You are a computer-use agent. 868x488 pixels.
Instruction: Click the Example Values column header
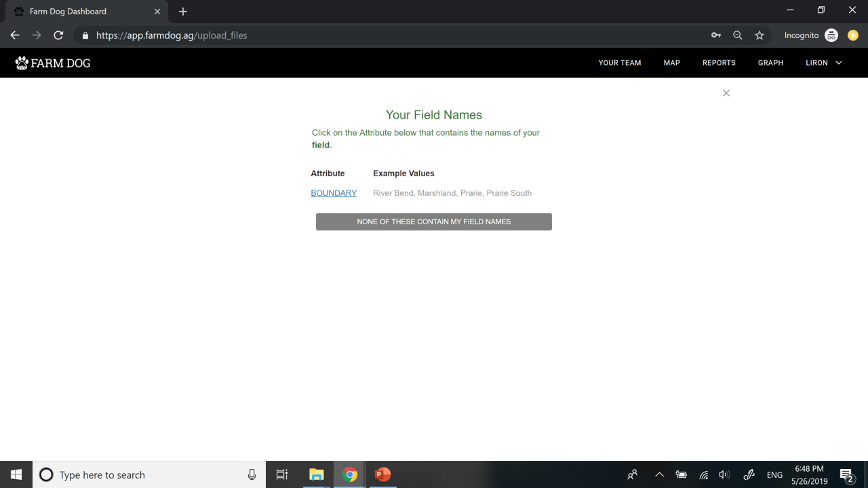tap(403, 174)
